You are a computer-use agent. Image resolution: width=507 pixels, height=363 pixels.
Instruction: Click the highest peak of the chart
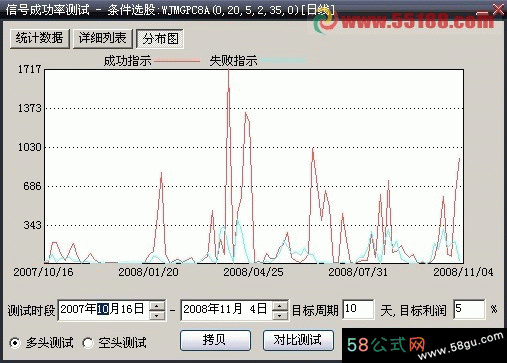(229, 70)
